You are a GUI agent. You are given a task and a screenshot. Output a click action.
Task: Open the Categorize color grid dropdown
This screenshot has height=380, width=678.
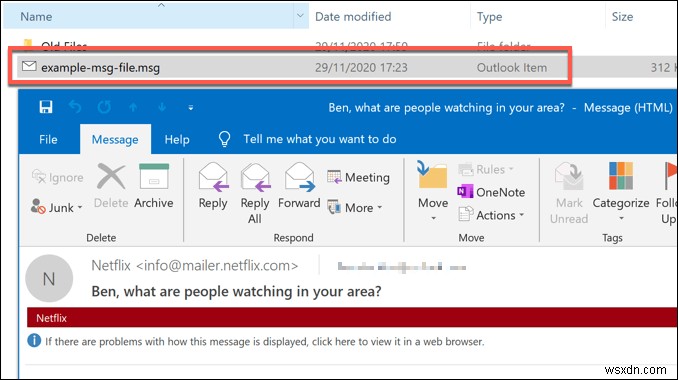tap(621, 176)
